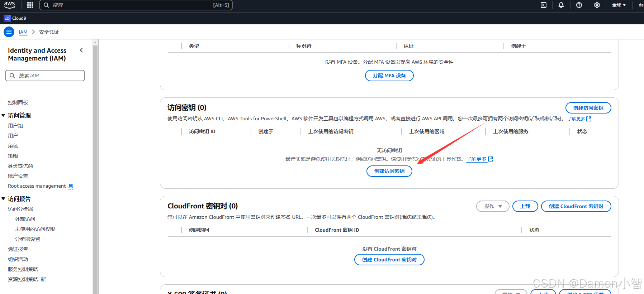This screenshot has height=294, width=644.
Task: Open the help question mark menu
Action: point(579,5)
